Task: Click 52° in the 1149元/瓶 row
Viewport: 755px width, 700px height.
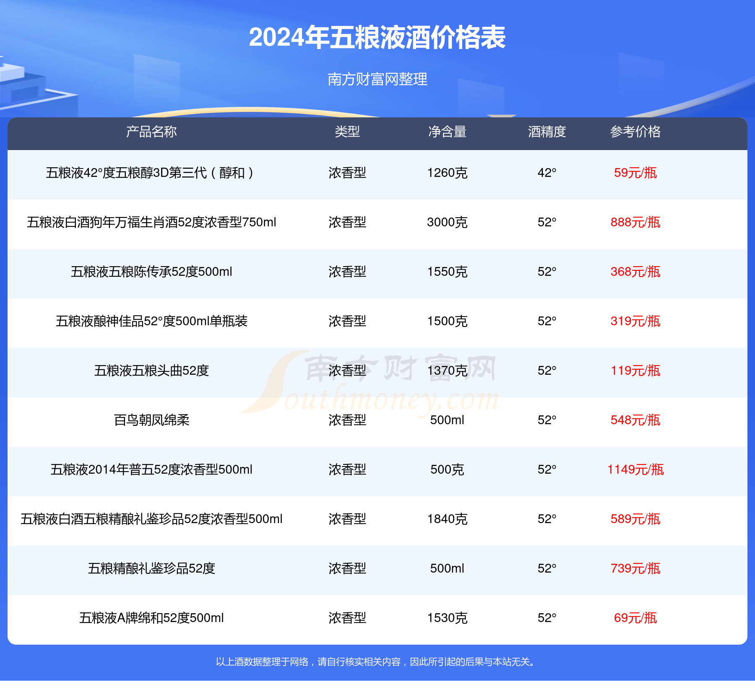Action: [547, 469]
